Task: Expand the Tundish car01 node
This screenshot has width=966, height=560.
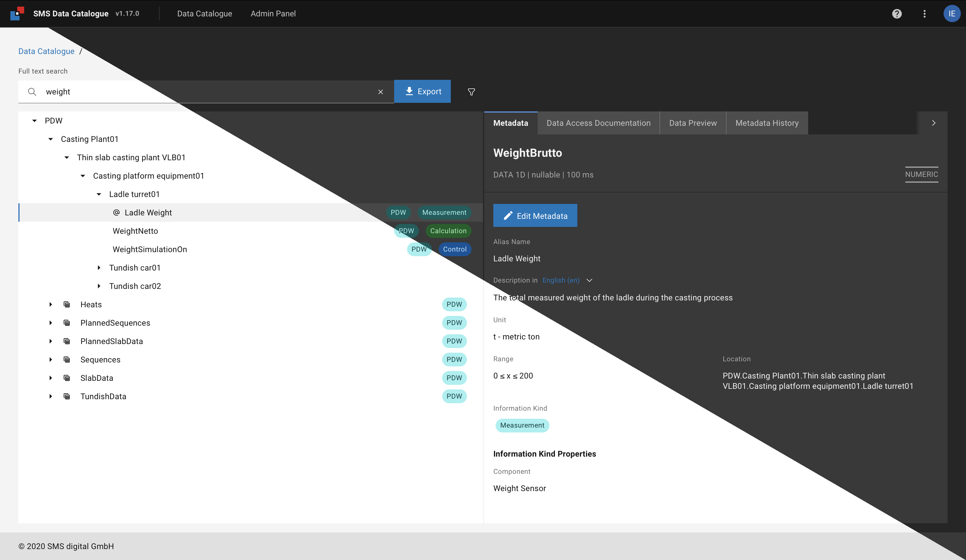Action: coord(99,268)
